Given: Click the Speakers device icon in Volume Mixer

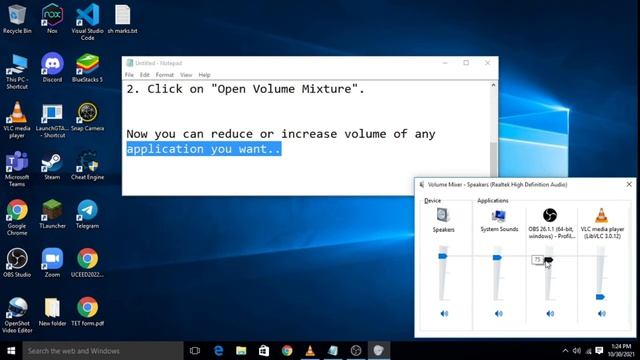Looking at the screenshot, I should pos(443,215).
